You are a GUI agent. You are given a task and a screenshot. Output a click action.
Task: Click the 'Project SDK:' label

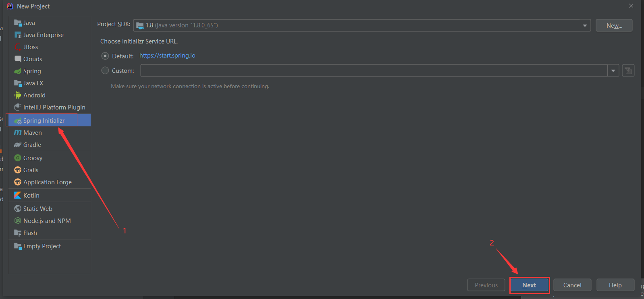click(114, 24)
